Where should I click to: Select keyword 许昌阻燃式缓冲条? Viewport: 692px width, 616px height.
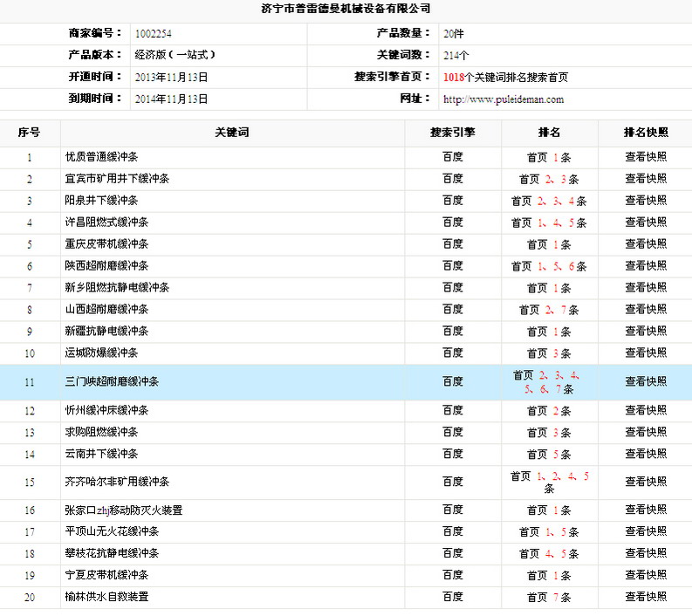click(106, 222)
